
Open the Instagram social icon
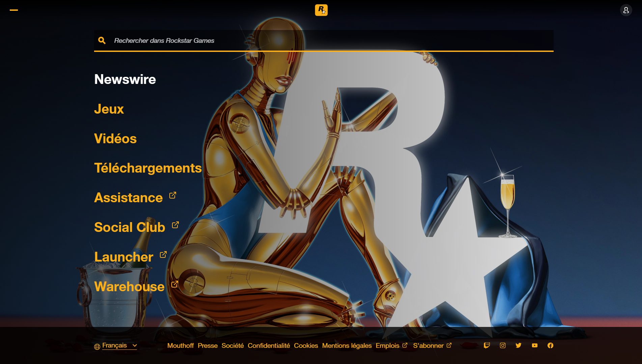point(503,345)
